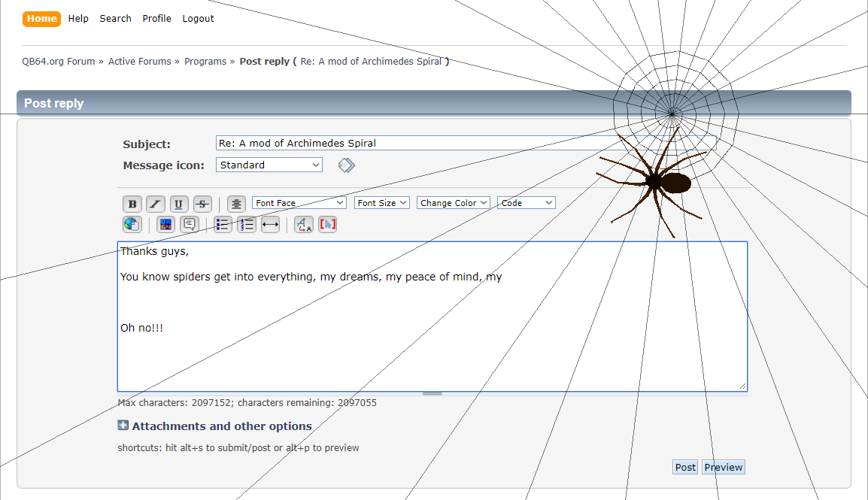The width and height of the screenshot is (868, 500).
Task: Toggle bold formatting button
Action: click(x=132, y=204)
